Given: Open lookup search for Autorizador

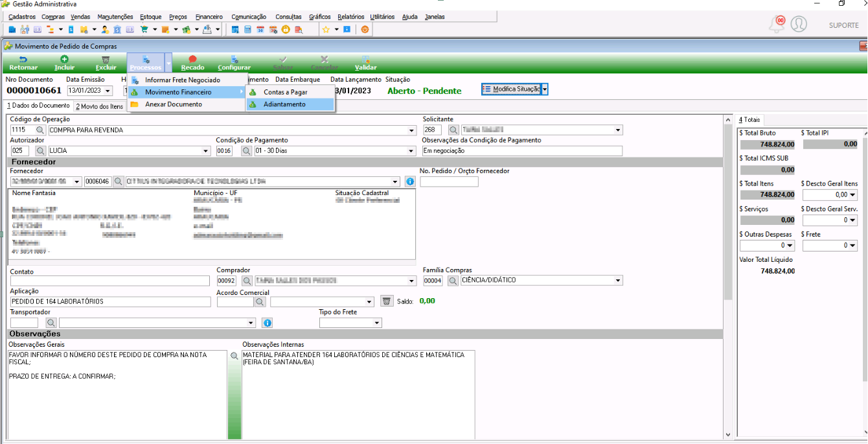Looking at the screenshot, I should [x=40, y=151].
